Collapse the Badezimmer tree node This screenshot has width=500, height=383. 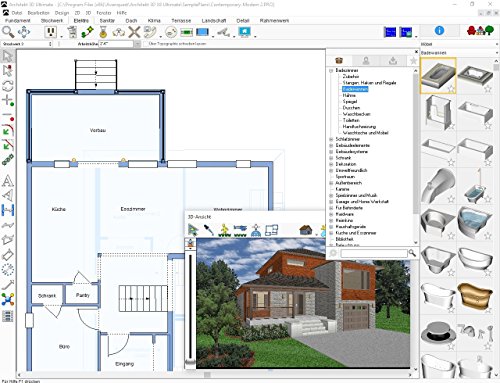(x=331, y=71)
